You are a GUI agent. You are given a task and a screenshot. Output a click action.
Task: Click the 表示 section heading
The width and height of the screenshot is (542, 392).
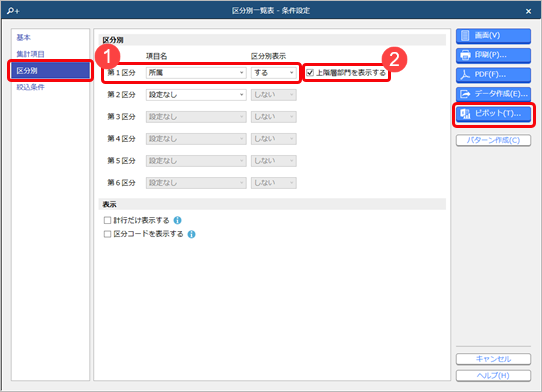click(x=109, y=204)
